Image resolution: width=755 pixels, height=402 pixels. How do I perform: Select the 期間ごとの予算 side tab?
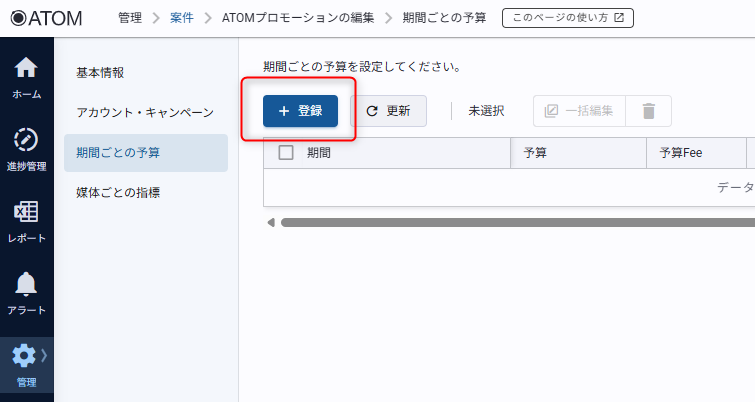point(118,153)
